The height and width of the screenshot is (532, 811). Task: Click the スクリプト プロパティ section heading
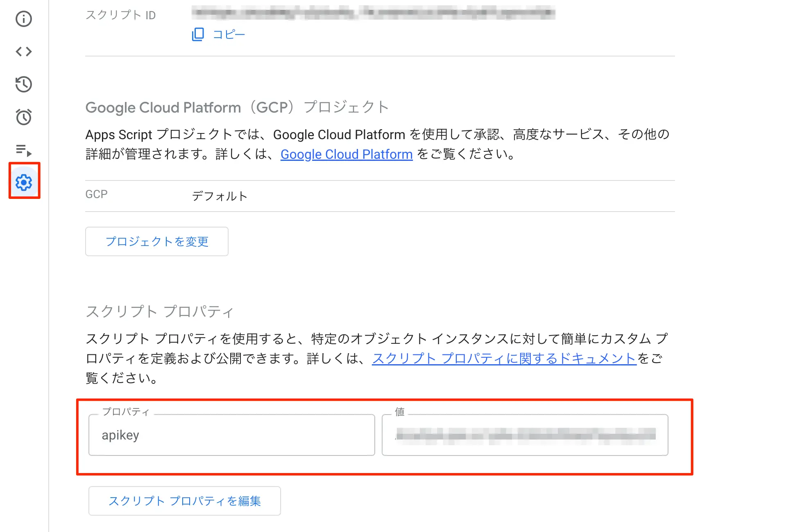tap(159, 311)
